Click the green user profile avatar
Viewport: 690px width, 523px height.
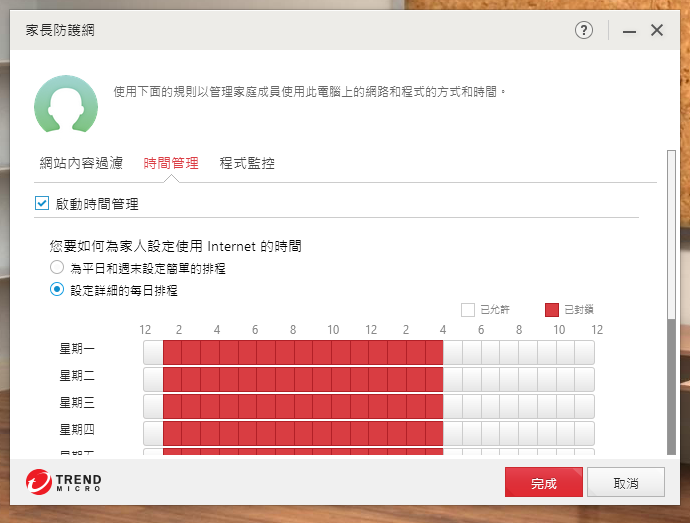(65, 103)
